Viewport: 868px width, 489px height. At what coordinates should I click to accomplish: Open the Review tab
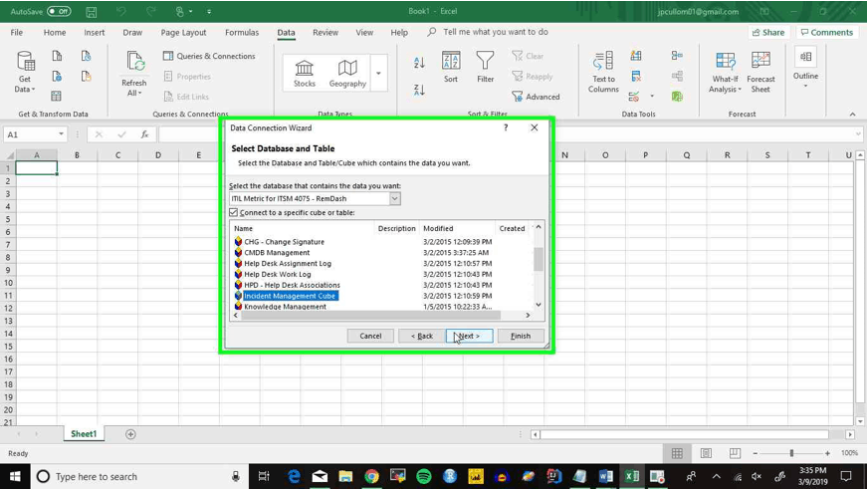(325, 33)
